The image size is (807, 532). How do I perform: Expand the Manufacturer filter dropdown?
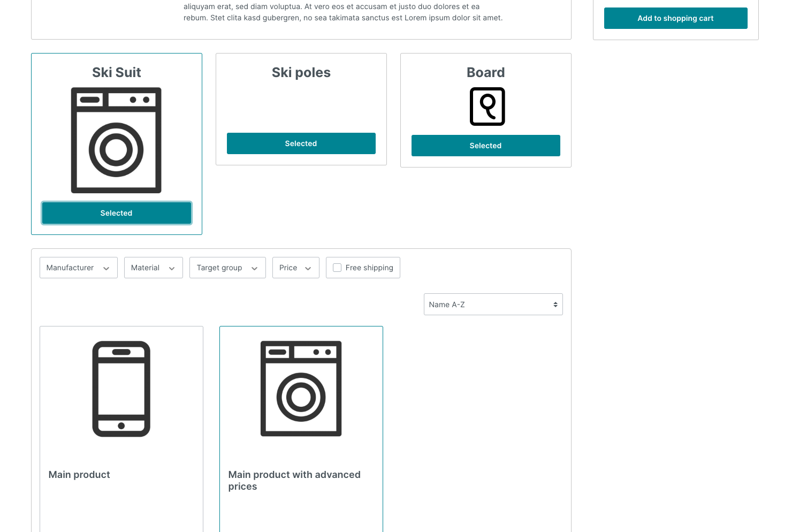79,268
